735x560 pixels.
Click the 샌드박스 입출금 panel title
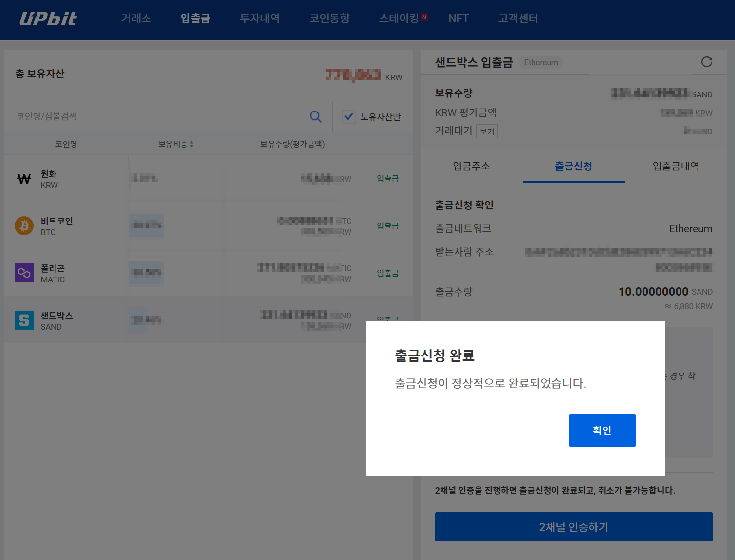pos(474,62)
